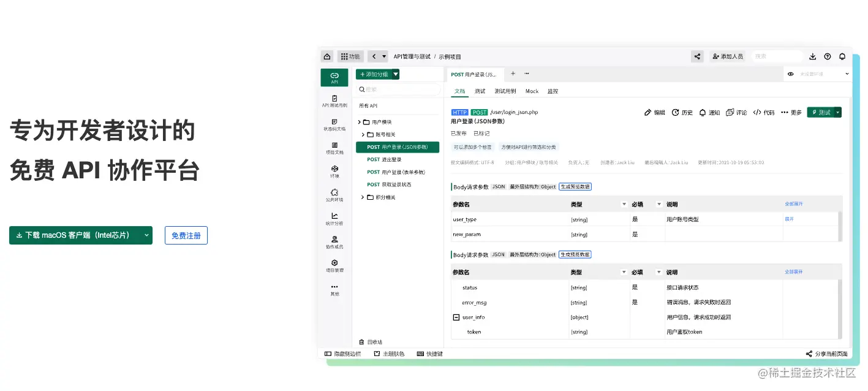Open 代码 code view

764,113
